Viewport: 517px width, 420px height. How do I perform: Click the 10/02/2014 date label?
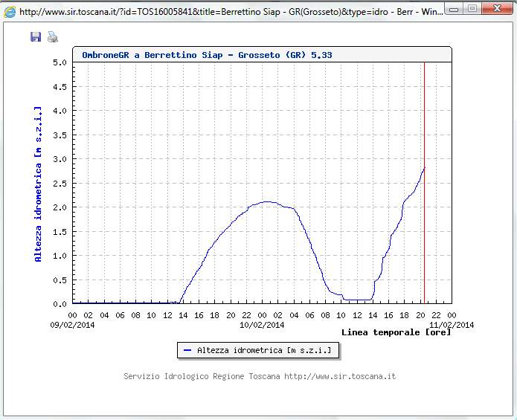tap(261, 324)
